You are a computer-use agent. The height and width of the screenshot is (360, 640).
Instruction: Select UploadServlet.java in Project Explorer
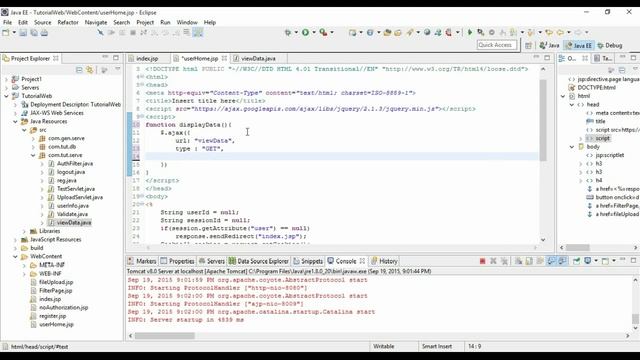80,197
